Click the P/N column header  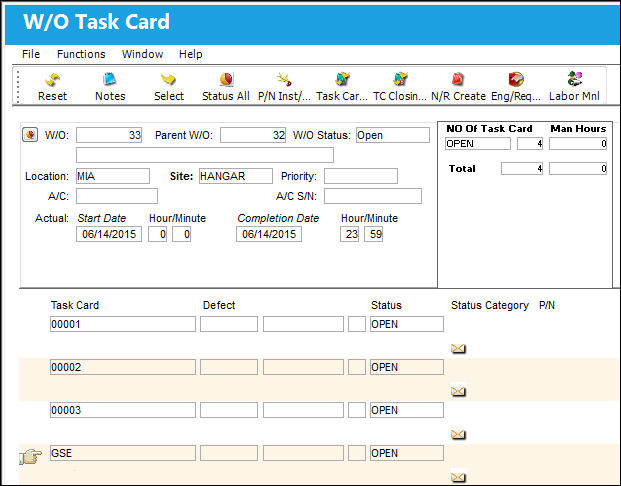(547, 305)
